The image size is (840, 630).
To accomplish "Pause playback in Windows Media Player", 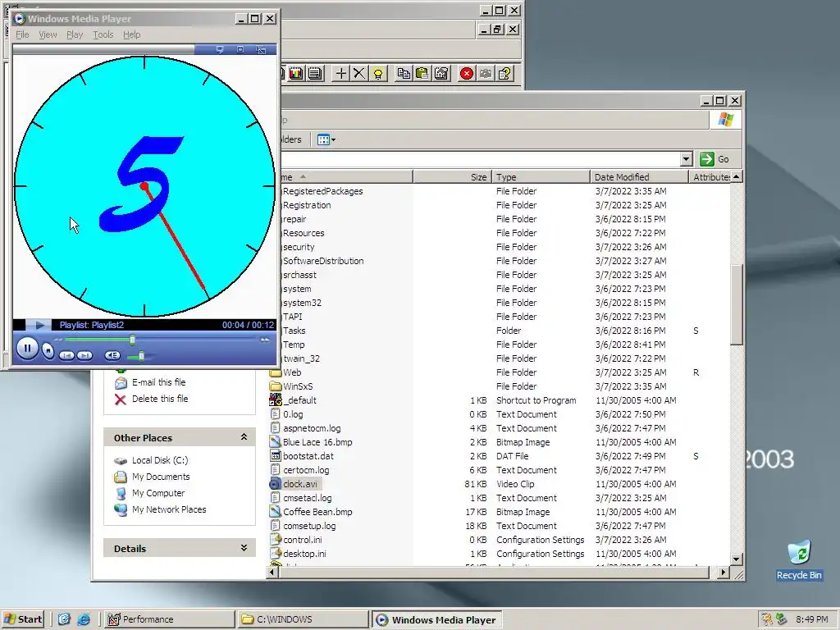I will (27, 348).
